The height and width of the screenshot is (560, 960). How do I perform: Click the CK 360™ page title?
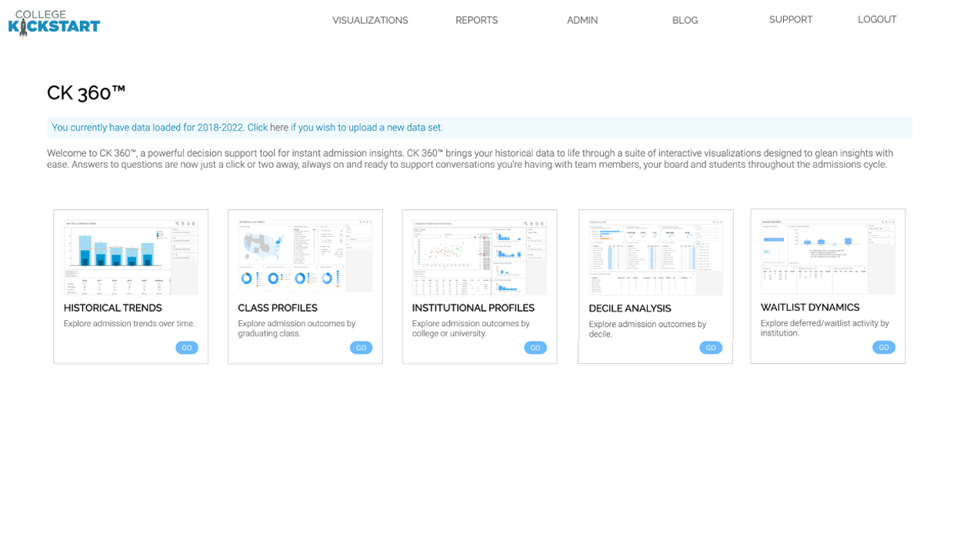tap(86, 92)
